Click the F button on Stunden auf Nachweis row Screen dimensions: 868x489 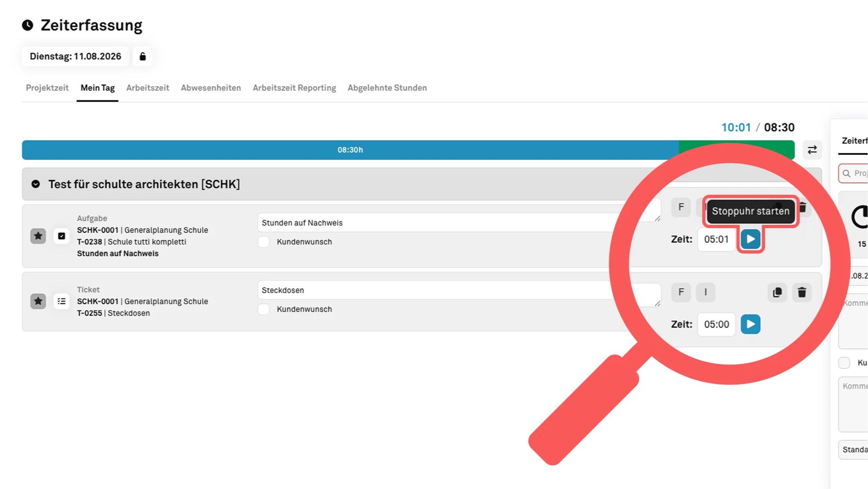click(x=681, y=207)
